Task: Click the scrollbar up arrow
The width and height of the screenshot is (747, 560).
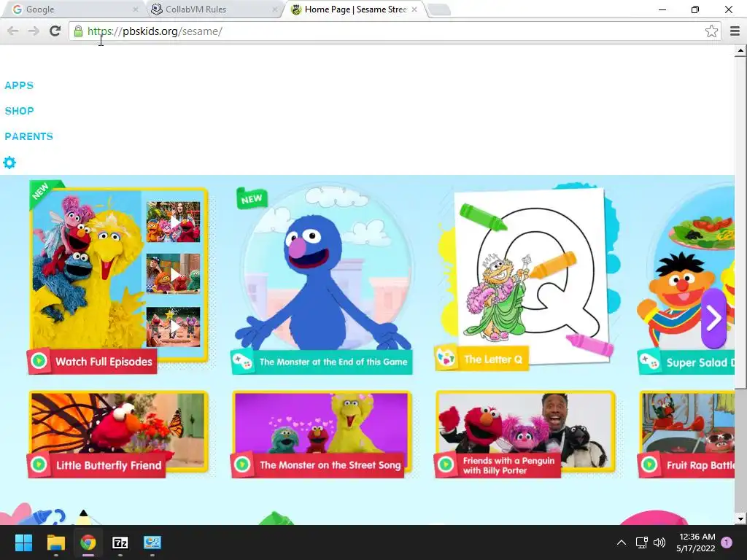Action: [x=740, y=50]
